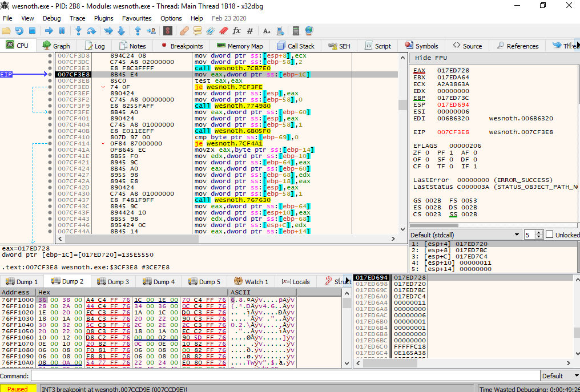Open the Plugins menu
Screen dimensions: 580x392
click(x=103, y=18)
